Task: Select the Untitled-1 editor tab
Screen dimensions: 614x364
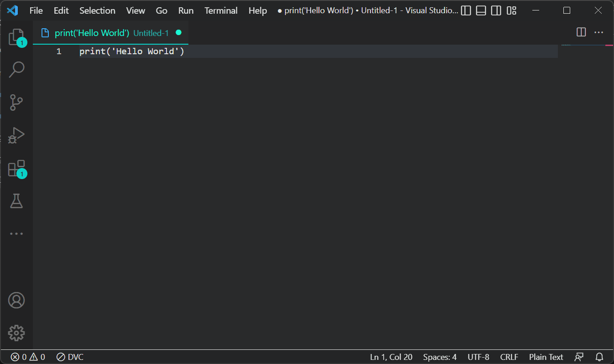Action: [111, 33]
